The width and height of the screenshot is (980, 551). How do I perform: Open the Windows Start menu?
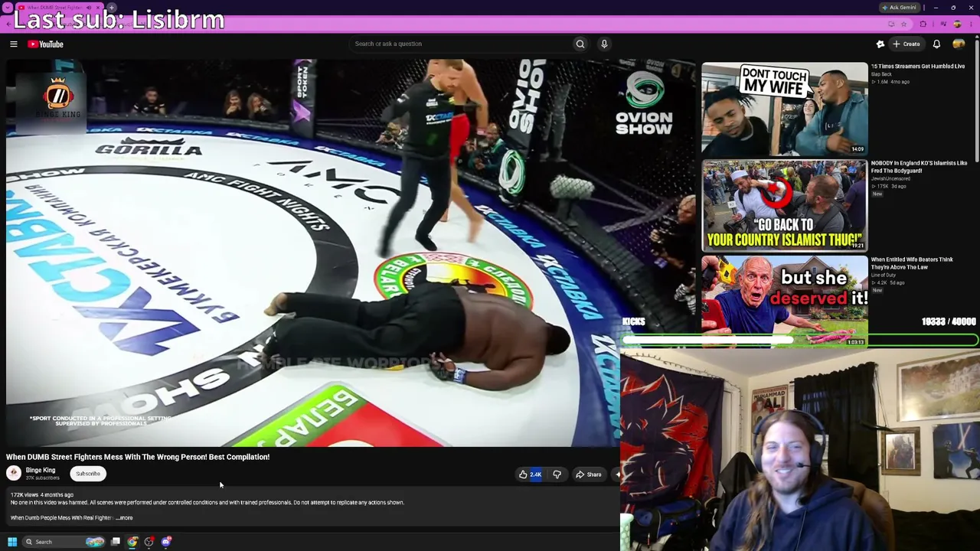pyautogui.click(x=12, y=542)
